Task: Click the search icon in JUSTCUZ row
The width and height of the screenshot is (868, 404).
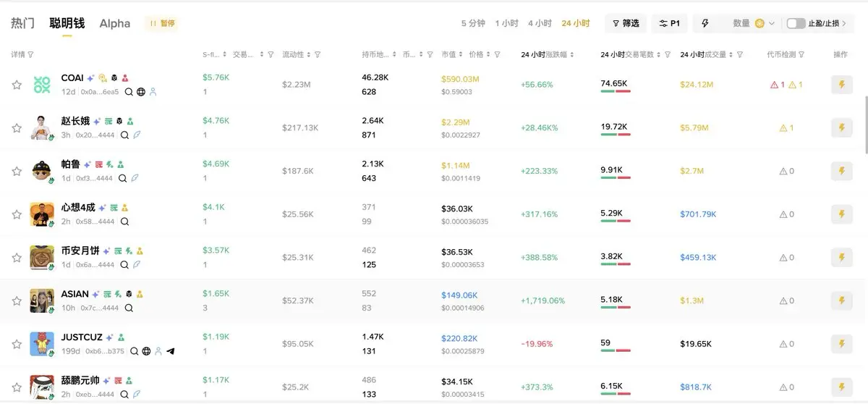Action: click(135, 351)
